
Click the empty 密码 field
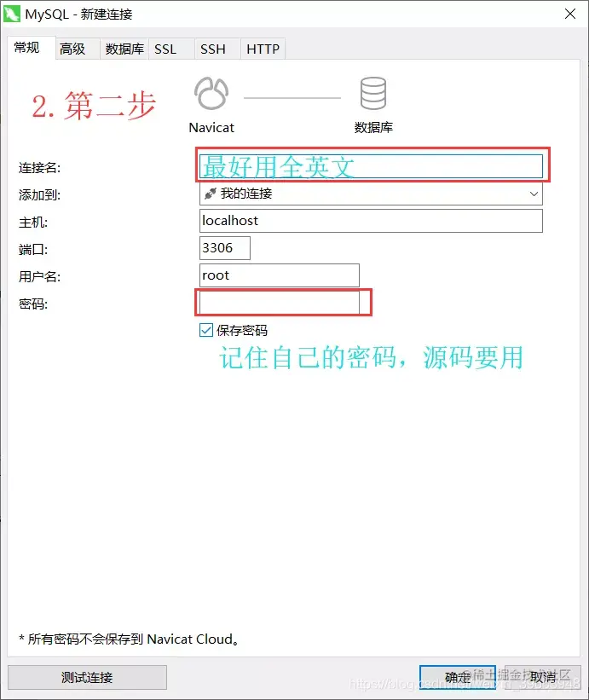[280, 303]
